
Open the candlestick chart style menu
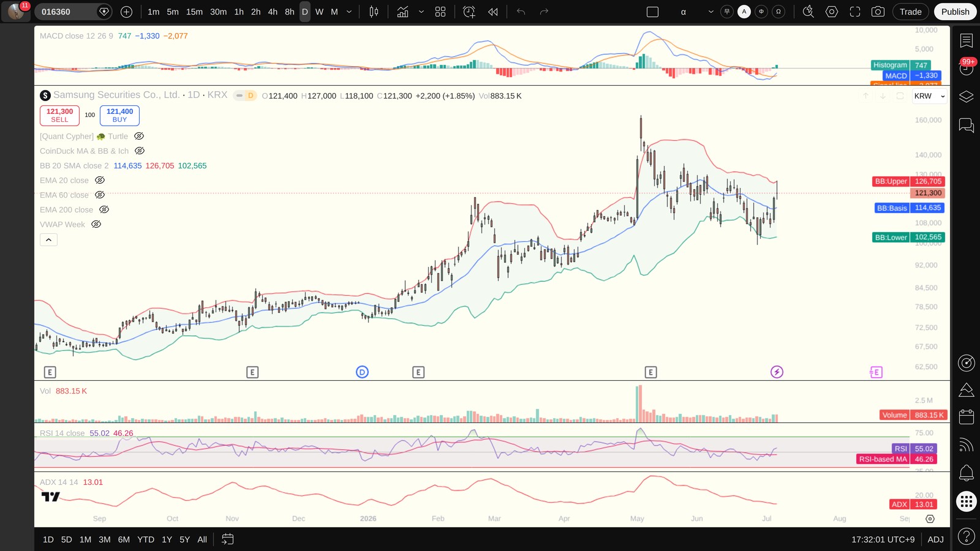click(374, 12)
